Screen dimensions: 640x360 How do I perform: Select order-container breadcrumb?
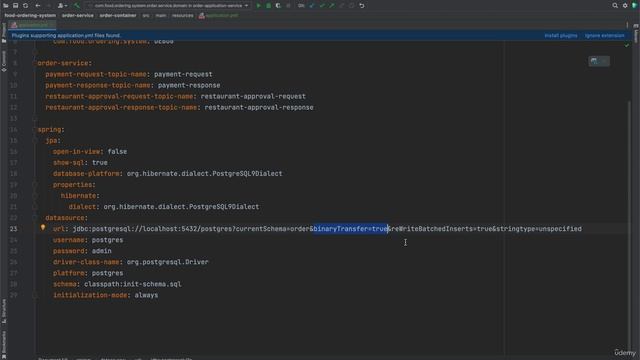[118, 16]
